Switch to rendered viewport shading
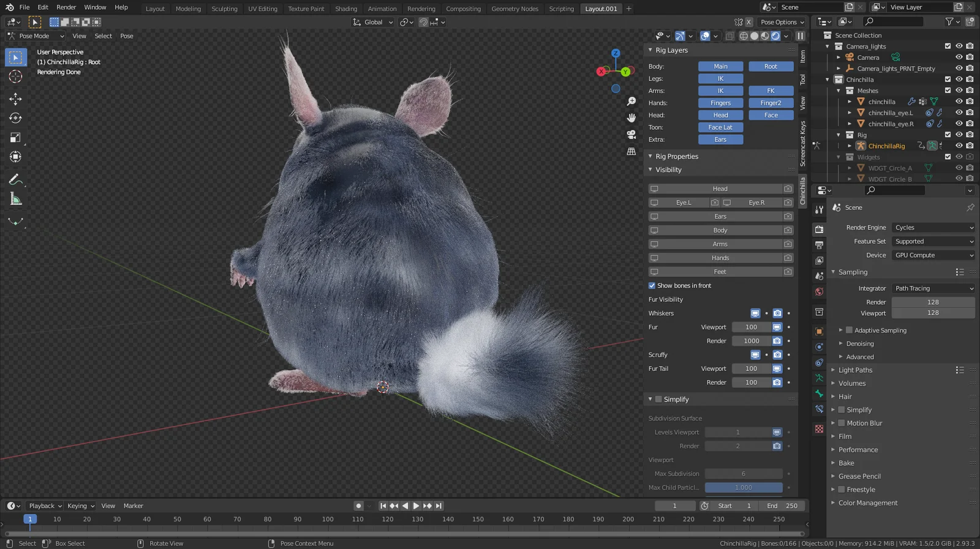The width and height of the screenshot is (980, 549). 775,36
